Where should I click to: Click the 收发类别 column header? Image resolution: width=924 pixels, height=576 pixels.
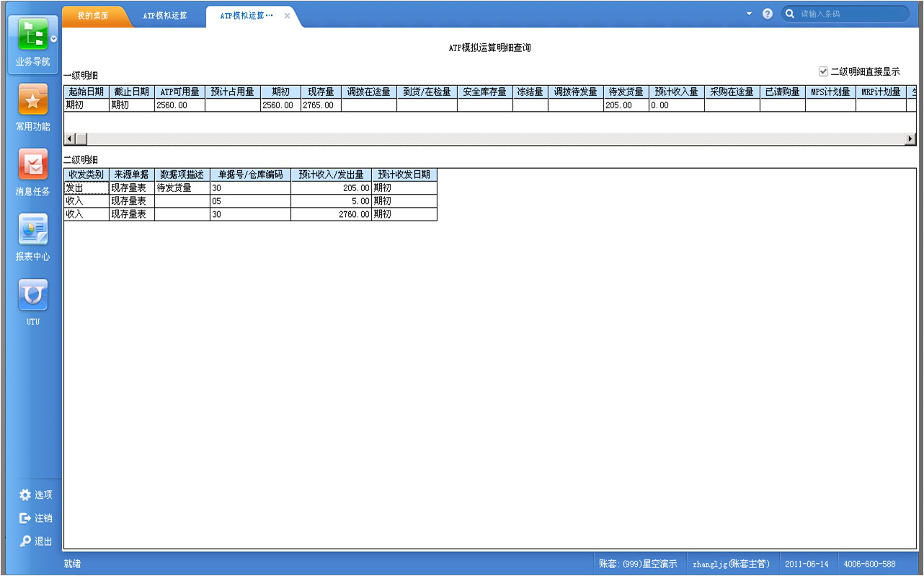[86, 174]
